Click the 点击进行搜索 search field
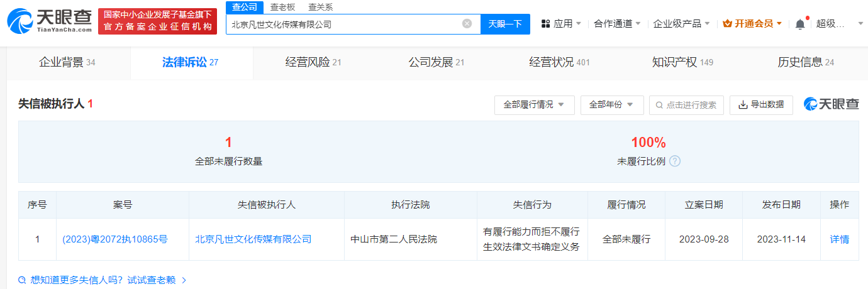 click(x=686, y=105)
